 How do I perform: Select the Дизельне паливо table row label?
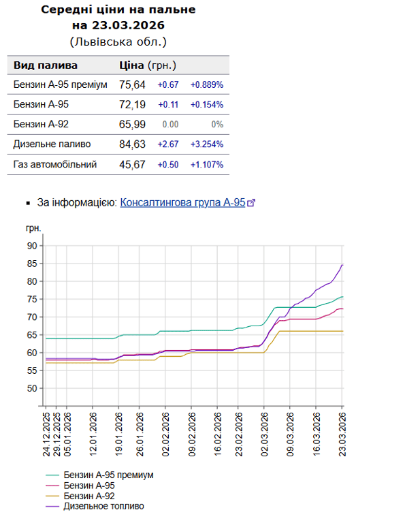[x=52, y=144]
